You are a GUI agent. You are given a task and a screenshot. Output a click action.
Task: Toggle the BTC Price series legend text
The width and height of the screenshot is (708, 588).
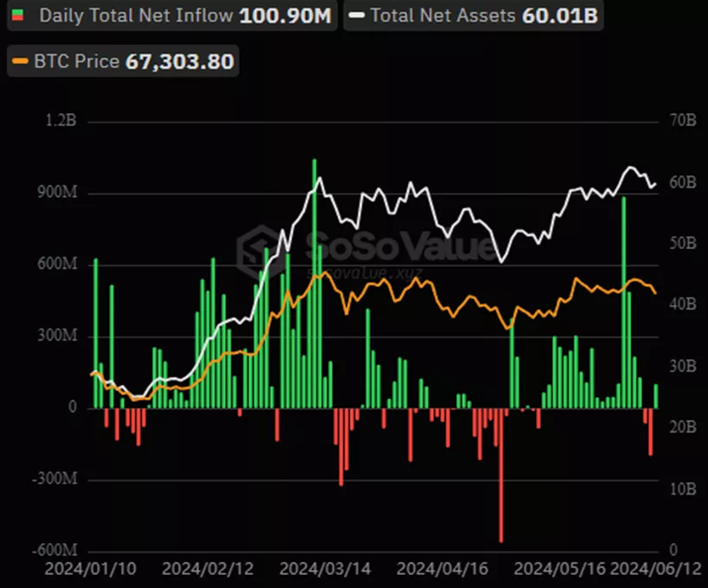[x=77, y=62]
